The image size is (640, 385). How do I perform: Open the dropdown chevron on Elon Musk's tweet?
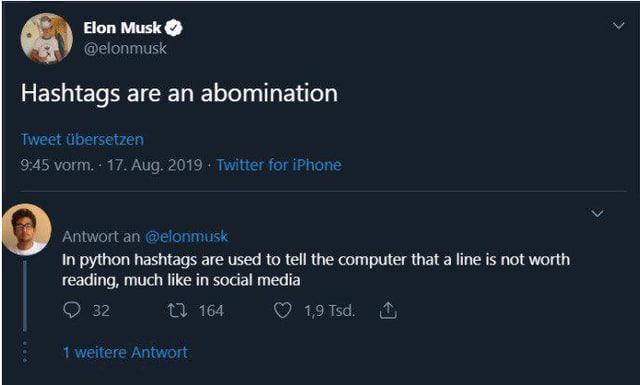[619, 26]
